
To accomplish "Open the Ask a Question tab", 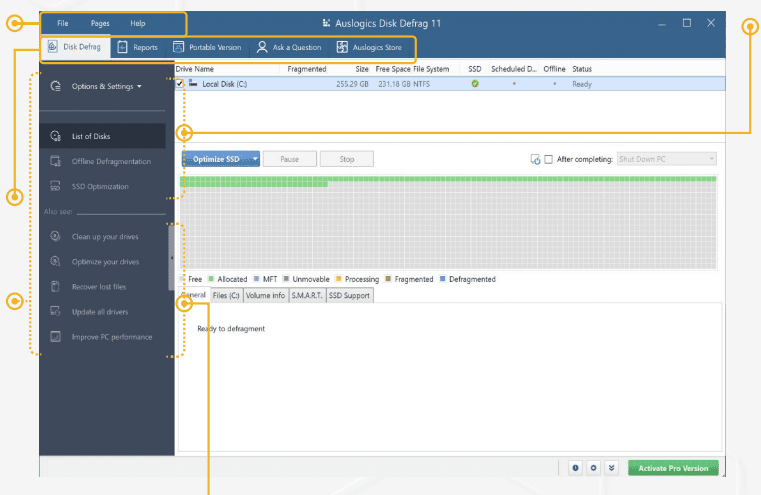I will click(289, 47).
